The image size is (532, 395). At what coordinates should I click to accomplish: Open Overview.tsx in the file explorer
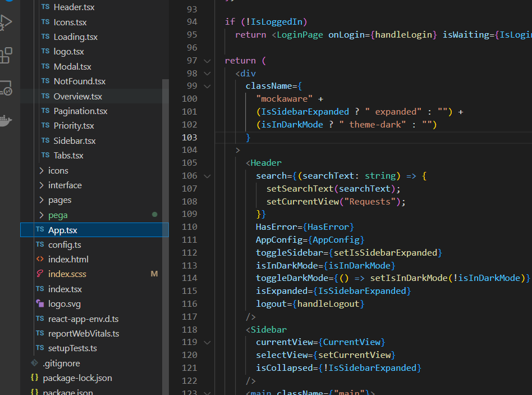[77, 96]
